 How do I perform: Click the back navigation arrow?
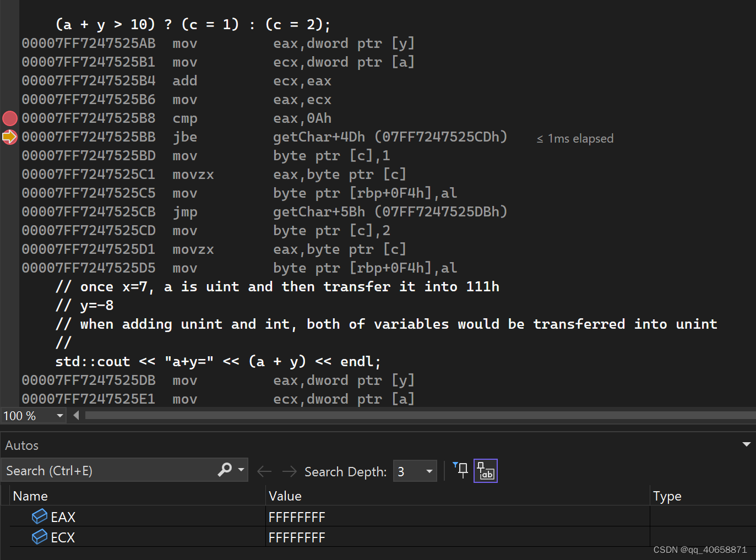pyautogui.click(x=264, y=471)
